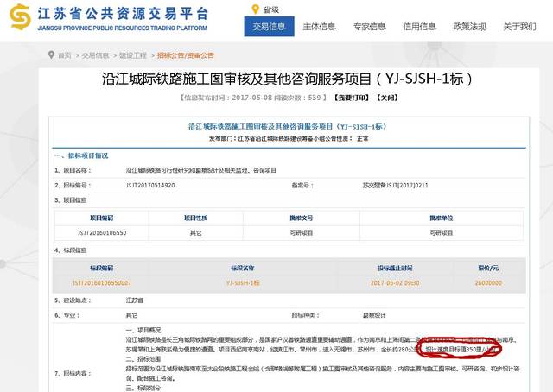The width and height of the screenshot is (553, 392).
Task: Go to 首页 in breadcrumb
Action: (x=65, y=55)
